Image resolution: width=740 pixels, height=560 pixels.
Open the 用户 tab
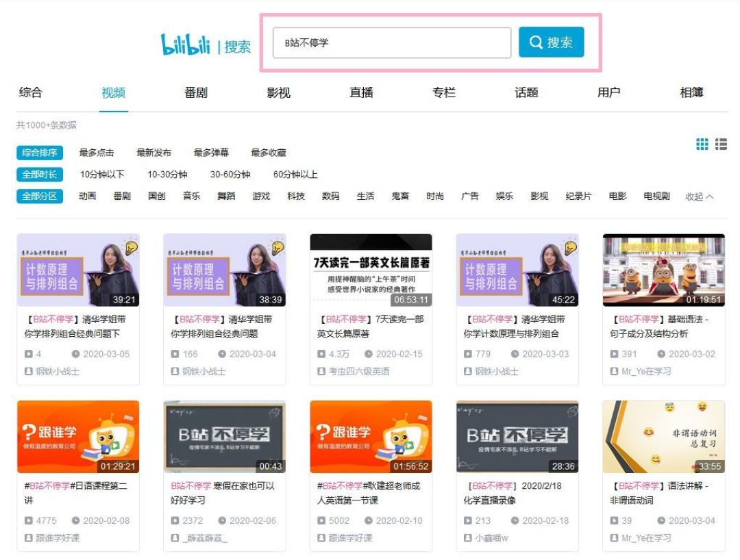(x=609, y=92)
